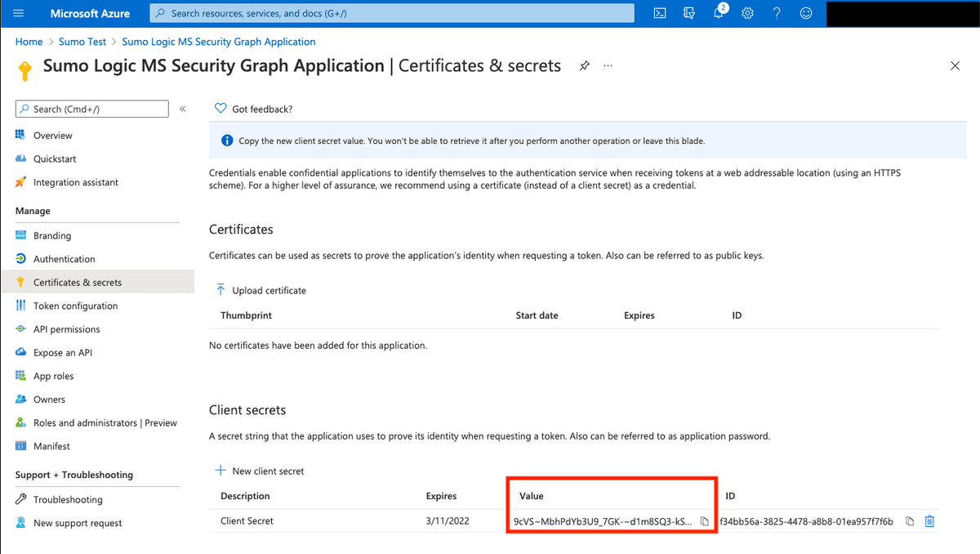Click the Overview icon in sidebar
The width and height of the screenshot is (980, 554).
coord(20,136)
